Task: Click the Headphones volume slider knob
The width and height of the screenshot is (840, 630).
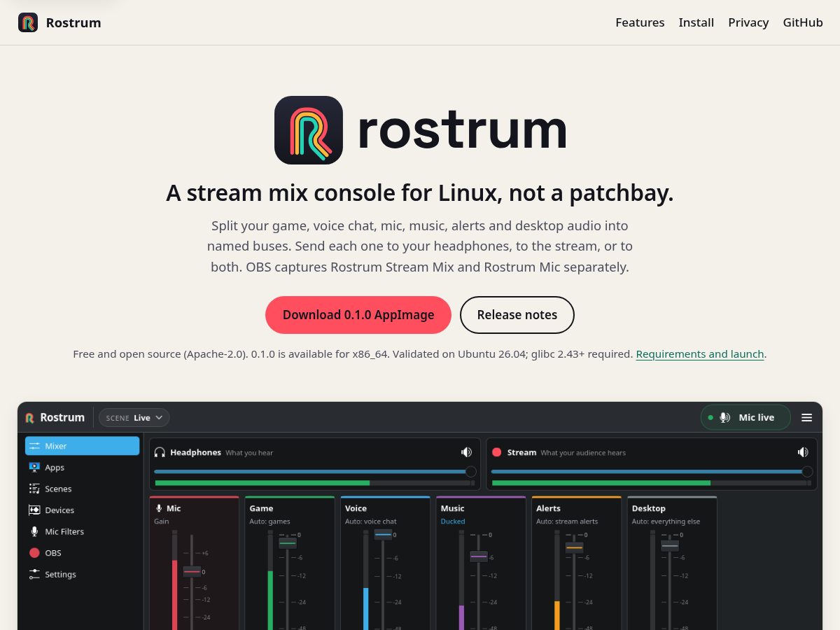Action: 470,472
